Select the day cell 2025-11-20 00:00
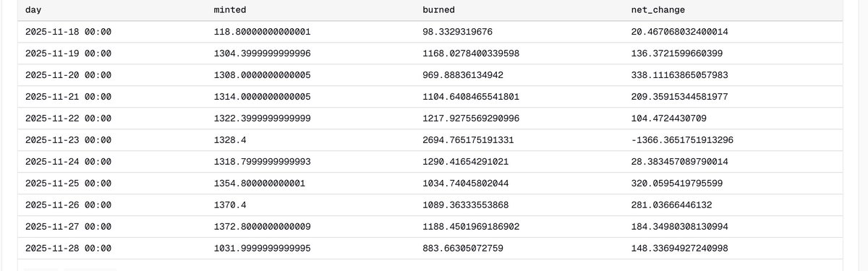This screenshot has width=868, height=271. tap(68, 75)
